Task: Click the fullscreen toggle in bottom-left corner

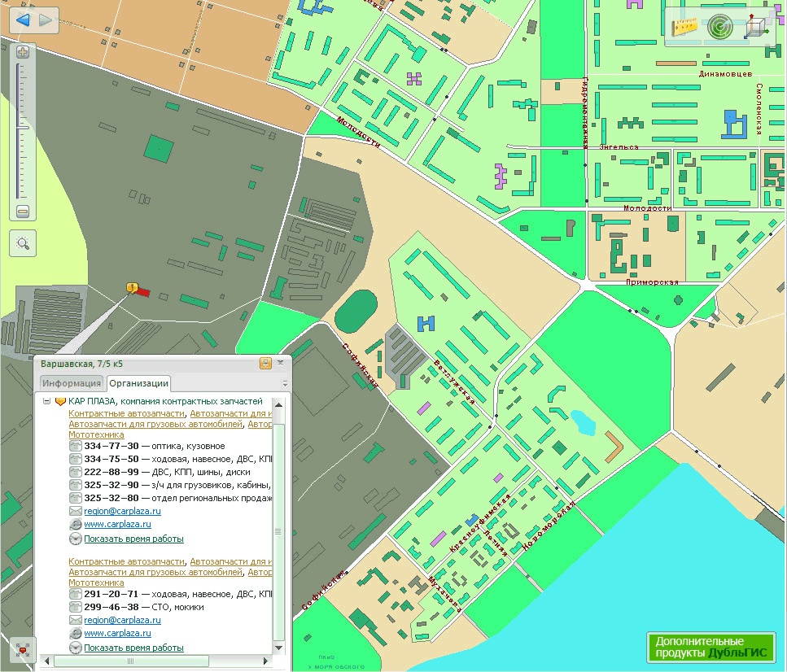Action: (x=23, y=649)
